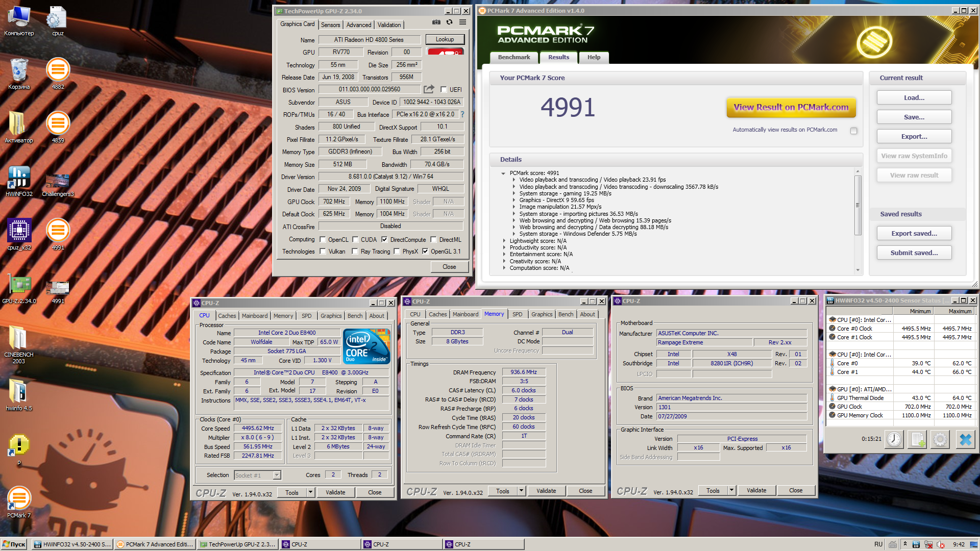
Task: Open Tools dropdown arrow in CPU-Z Memory window
Action: click(x=521, y=491)
